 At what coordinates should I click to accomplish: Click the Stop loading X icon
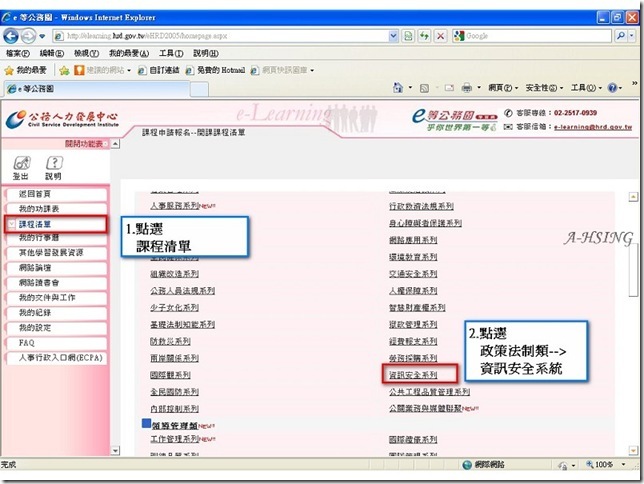pyautogui.click(x=440, y=36)
